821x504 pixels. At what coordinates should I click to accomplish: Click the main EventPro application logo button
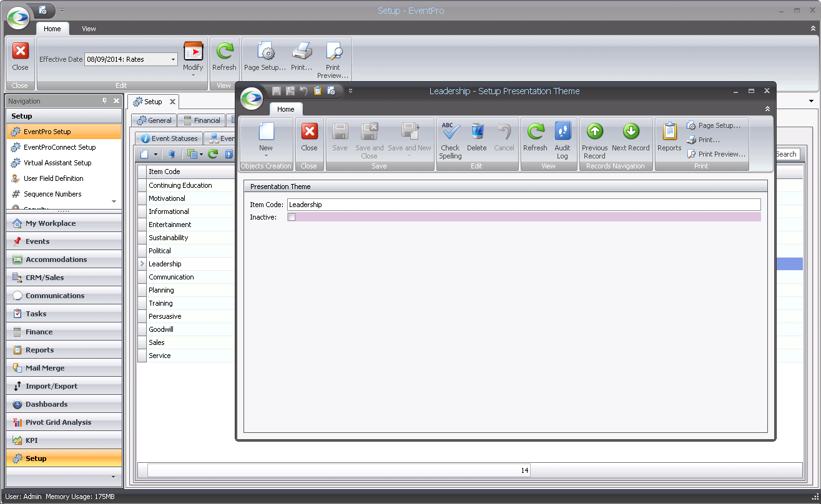tap(18, 17)
